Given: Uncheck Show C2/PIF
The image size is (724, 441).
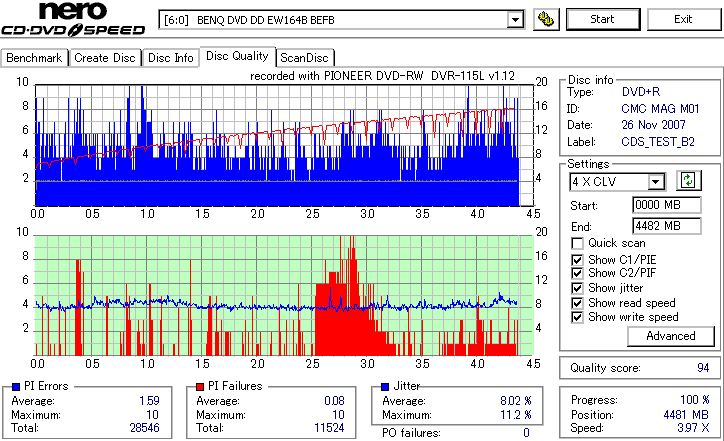Looking at the screenshot, I should [577, 273].
